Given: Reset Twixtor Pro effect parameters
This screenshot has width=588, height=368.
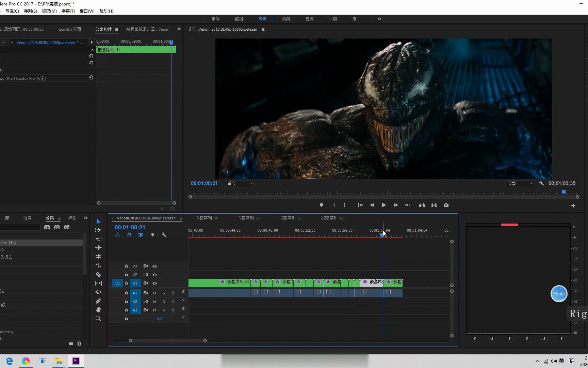Looking at the screenshot, I should 91,78.
